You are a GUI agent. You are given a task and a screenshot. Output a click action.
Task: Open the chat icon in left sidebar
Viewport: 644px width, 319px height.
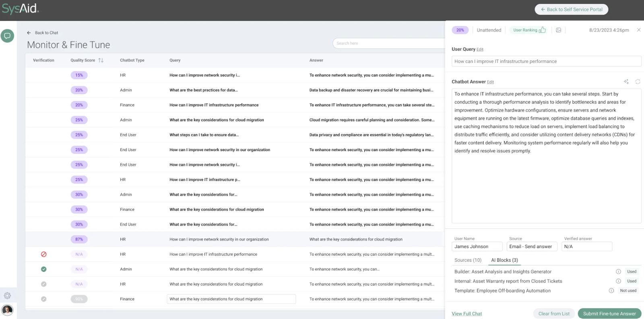(x=7, y=36)
